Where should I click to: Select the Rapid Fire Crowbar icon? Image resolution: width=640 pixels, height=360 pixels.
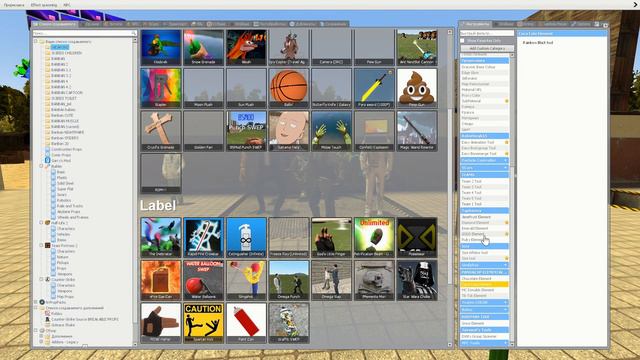(x=203, y=237)
